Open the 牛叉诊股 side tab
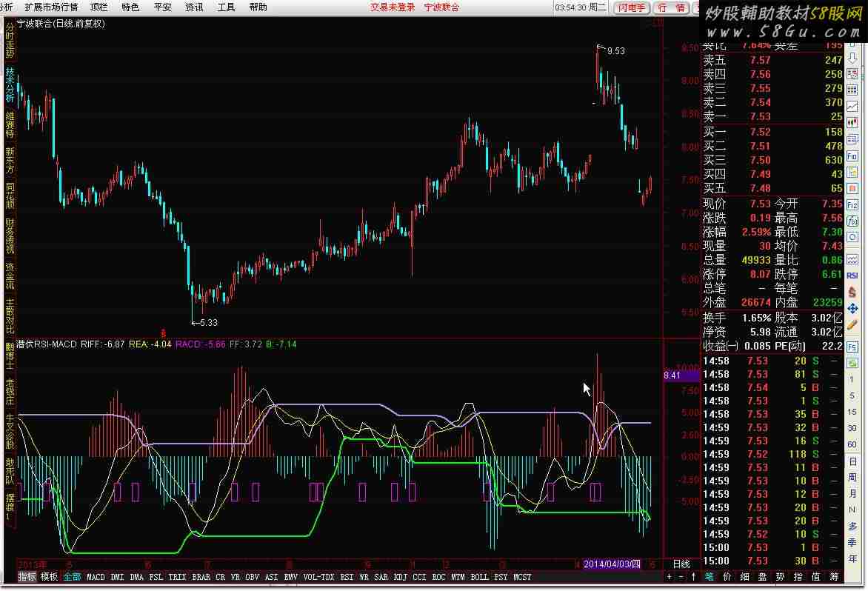 [10, 432]
